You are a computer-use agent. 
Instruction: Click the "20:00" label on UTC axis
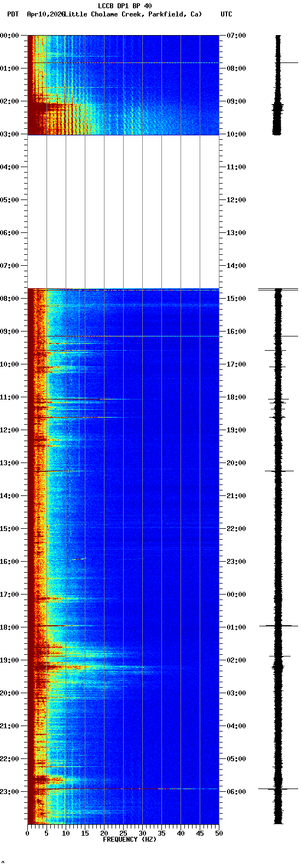[236, 463]
